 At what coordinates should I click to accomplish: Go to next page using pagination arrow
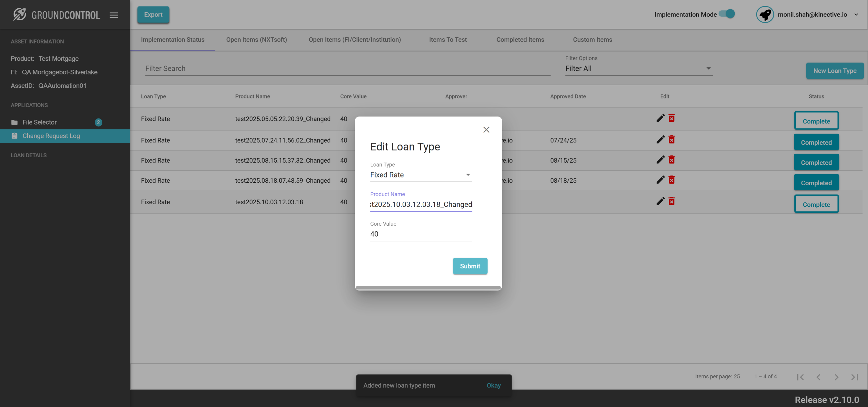(836, 377)
